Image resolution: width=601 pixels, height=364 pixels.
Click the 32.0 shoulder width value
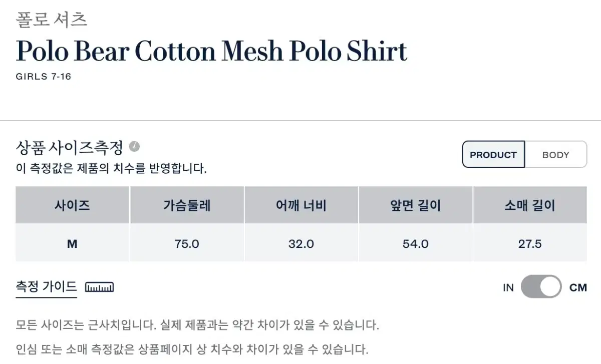tap(302, 243)
